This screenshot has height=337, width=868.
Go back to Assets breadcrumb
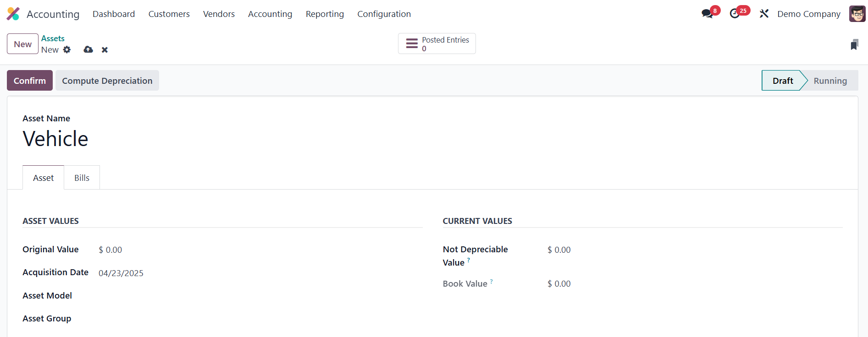point(53,38)
